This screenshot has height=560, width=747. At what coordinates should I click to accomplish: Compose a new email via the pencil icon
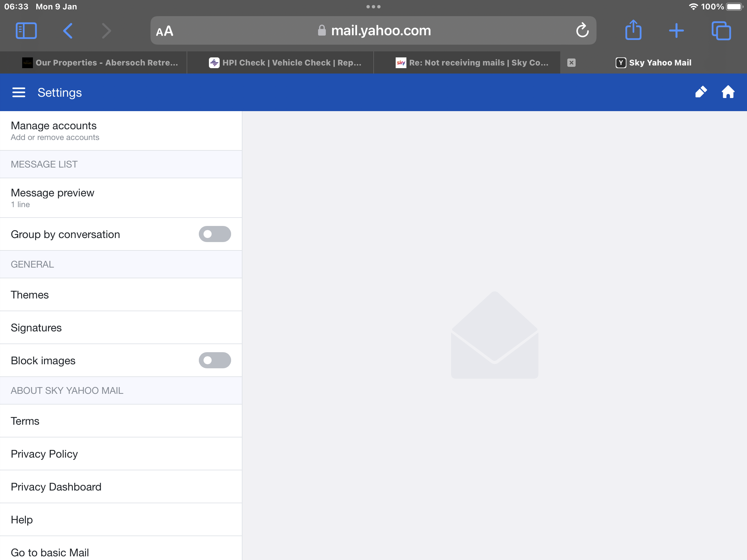pos(701,91)
